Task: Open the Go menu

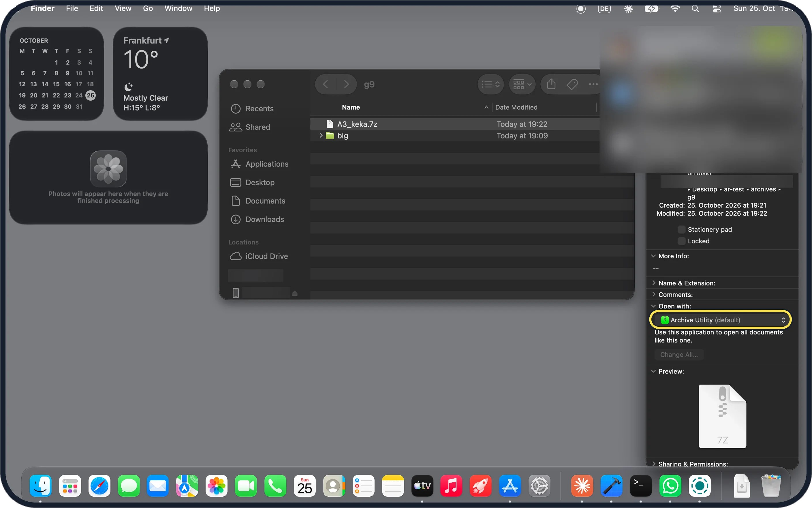Action: click(x=148, y=8)
